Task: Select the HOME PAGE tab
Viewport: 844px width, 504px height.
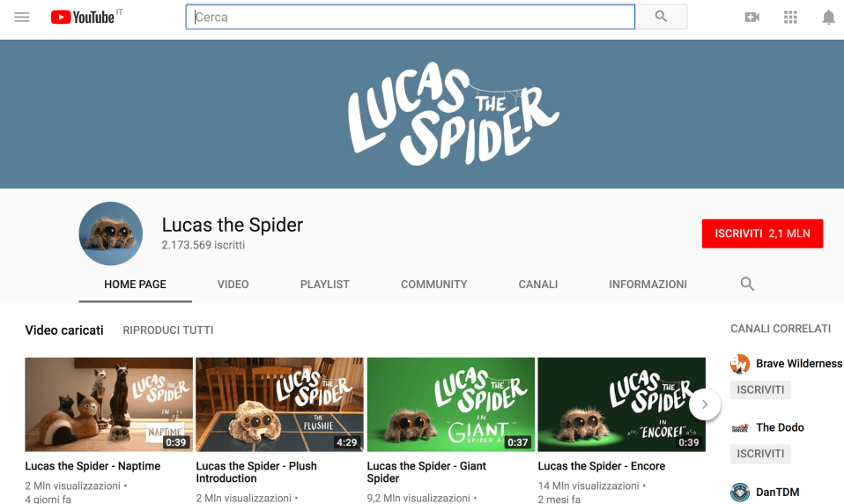Action: pyautogui.click(x=135, y=285)
